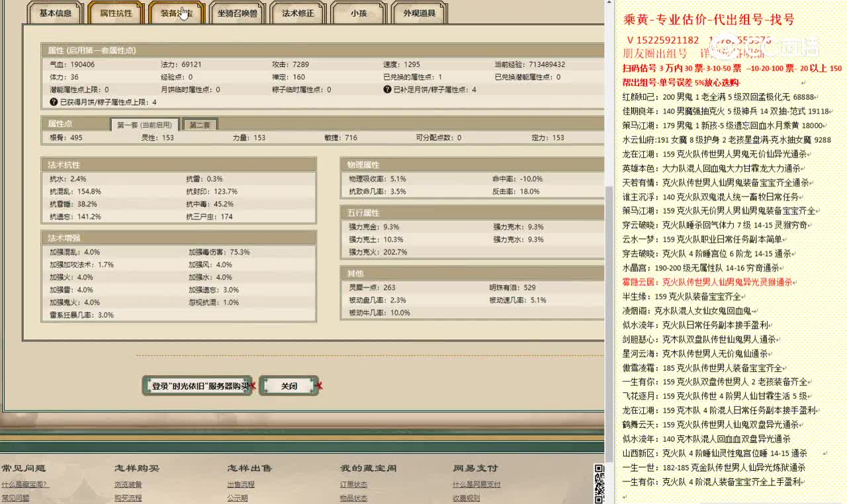Select 气血: 190406 value

point(72,65)
